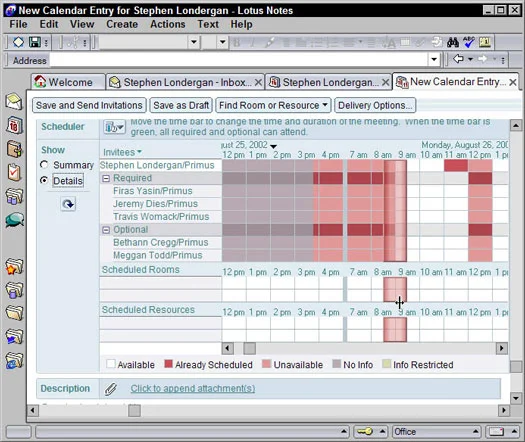This screenshot has height=442, width=525.
Task: Open the Calendar sidebar icon
Action: click(x=14, y=126)
